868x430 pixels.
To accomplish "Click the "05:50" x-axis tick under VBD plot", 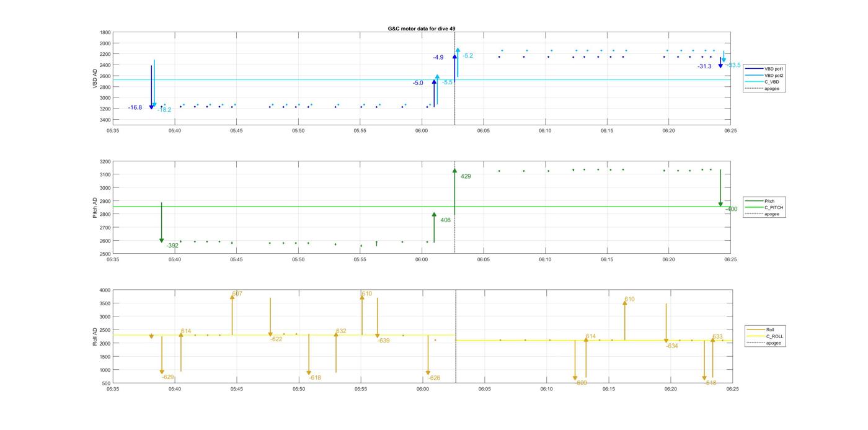I will [x=298, y=130].
